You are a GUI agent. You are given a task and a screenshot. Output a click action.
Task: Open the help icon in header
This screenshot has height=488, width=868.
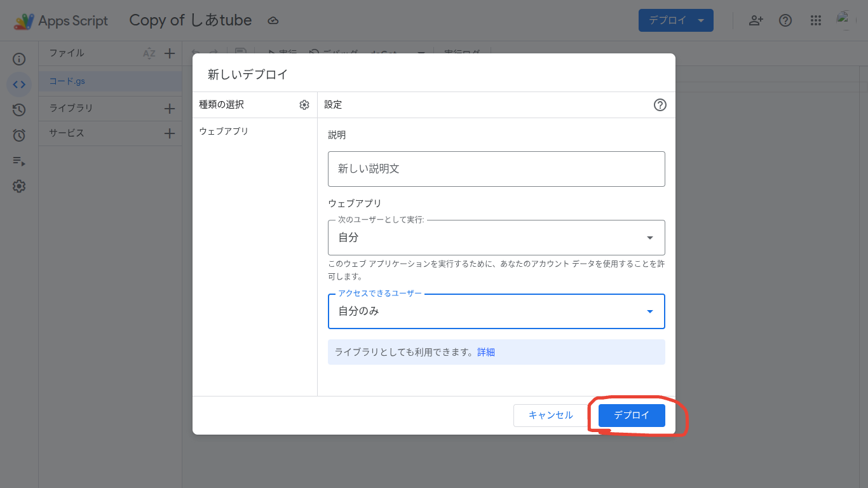click(x=785, y=20)
